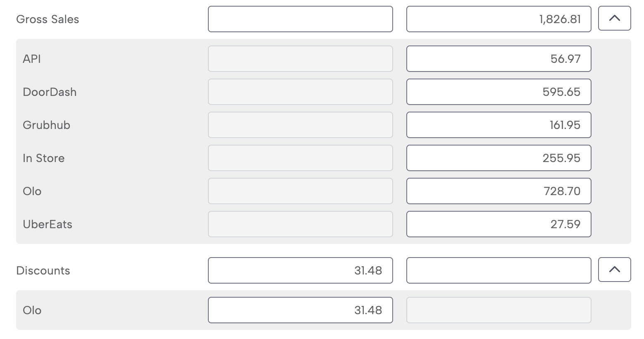Click the Discounts total 31.48 field
Image resolution: width=644 pixels, height=339 pixels.
coord(300,270)
